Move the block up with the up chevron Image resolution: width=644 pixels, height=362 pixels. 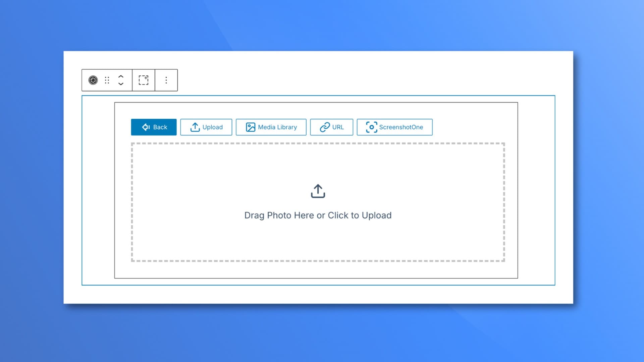click(121, 77)
